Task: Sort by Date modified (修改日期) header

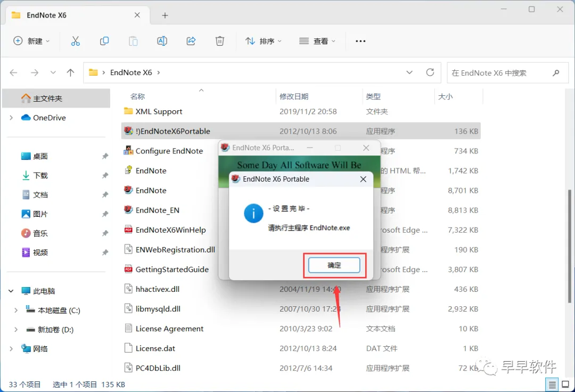Action: point(294,96)
